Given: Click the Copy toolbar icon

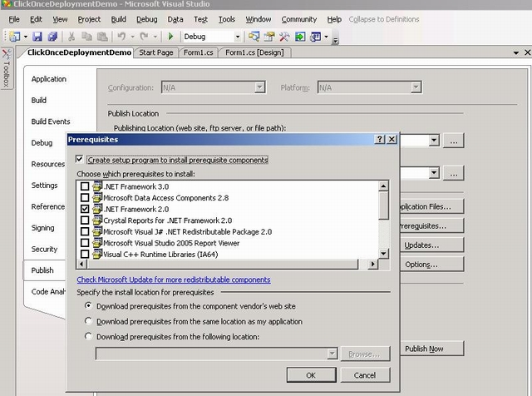Looking at the screenshot, I should pos(86,37).
